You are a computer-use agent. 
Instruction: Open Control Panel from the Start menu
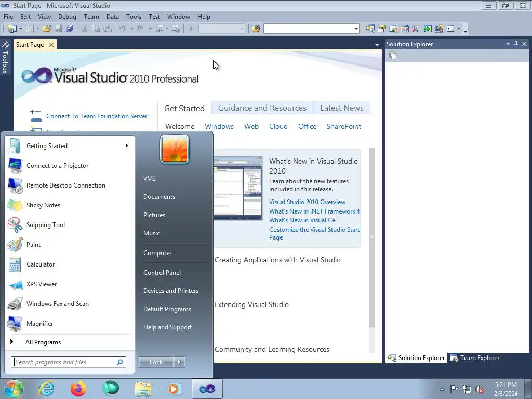tap(162, 272)
